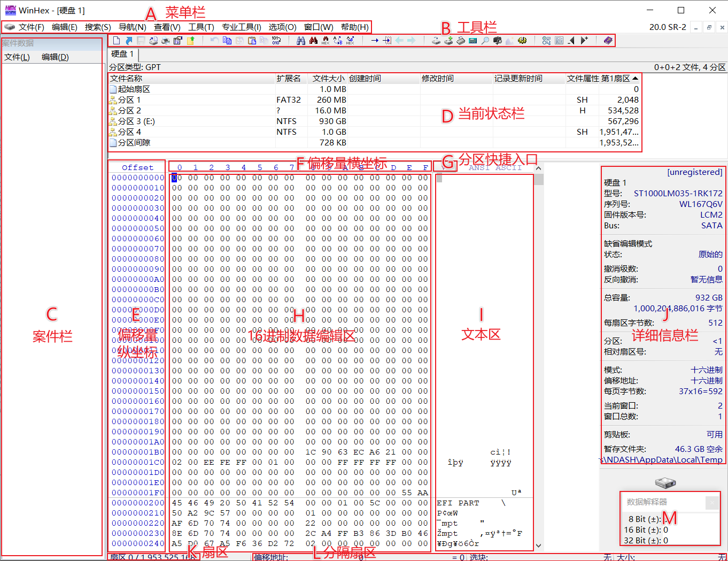The width and height of the screenshot is (728, 561).
Task: Create a new file with the blank page icon
Action: coord(117,40)
